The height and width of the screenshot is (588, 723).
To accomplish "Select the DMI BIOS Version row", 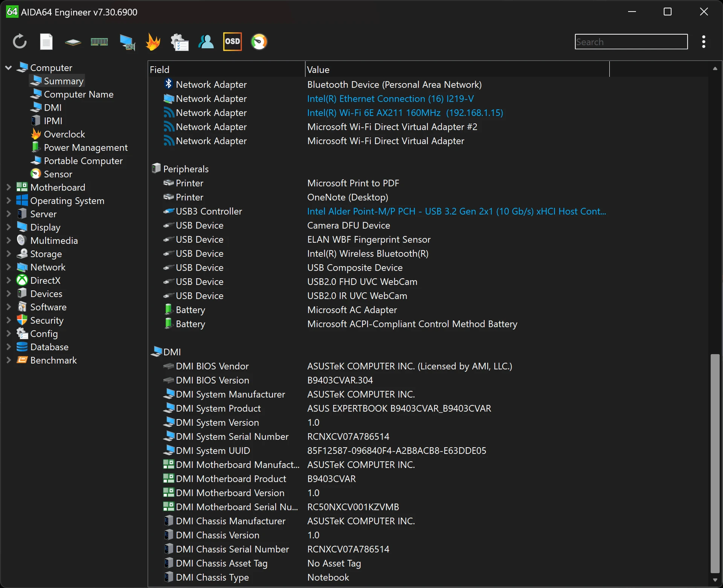I will (x=428, y=380).
